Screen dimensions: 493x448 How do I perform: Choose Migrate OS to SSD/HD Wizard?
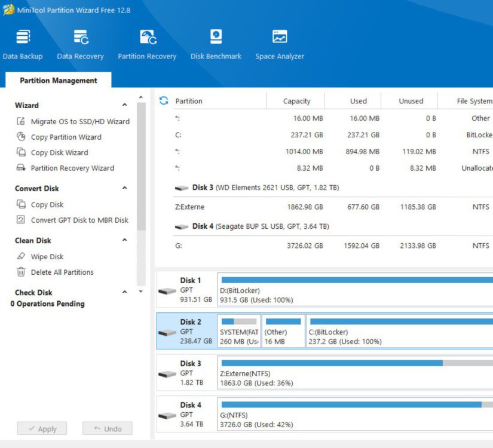point(80,121)
